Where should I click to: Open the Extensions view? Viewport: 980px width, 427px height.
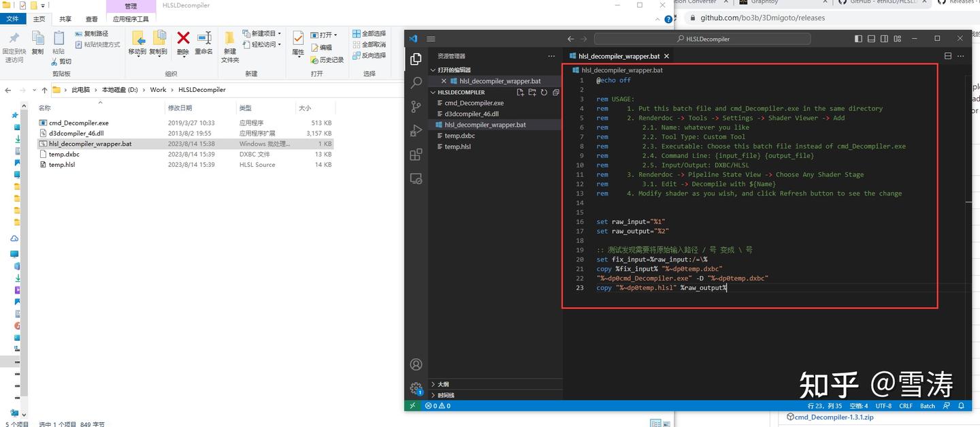point(416,154)
